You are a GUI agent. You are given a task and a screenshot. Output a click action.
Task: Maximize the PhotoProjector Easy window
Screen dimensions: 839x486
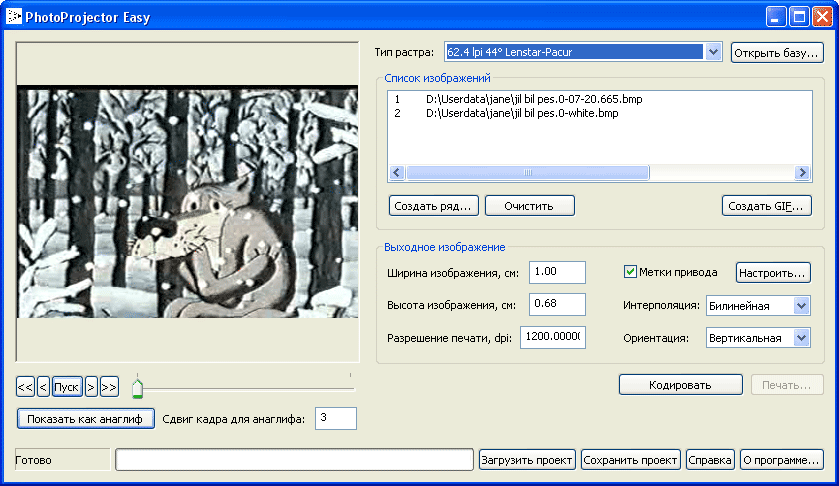coord(799,17)
